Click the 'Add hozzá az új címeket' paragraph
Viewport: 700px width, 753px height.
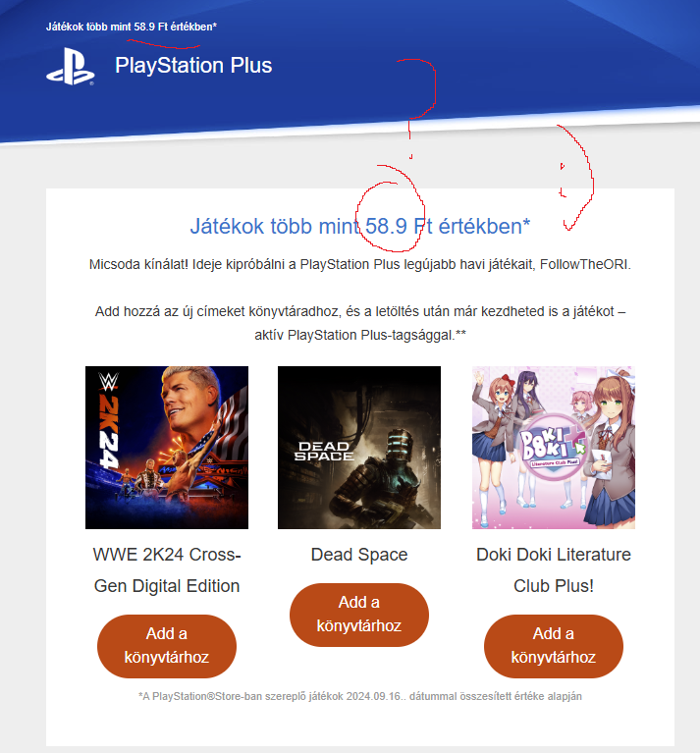(x=360, y=323)
